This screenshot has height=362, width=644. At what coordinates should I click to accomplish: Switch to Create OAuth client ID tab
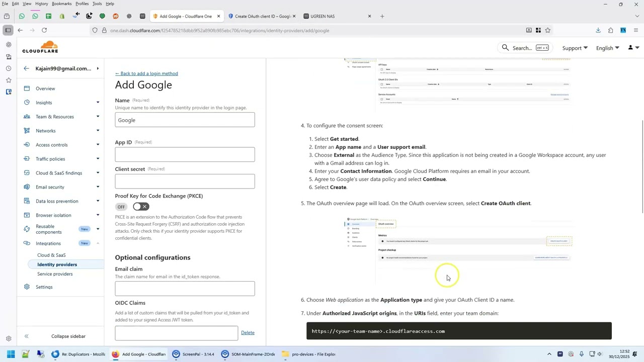click(x=262, y=16)
